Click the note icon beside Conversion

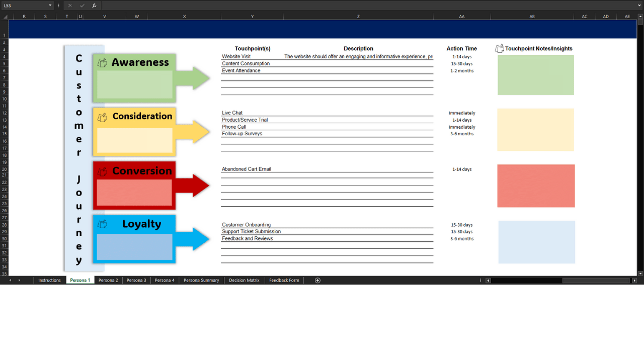(x=102, y=171)
